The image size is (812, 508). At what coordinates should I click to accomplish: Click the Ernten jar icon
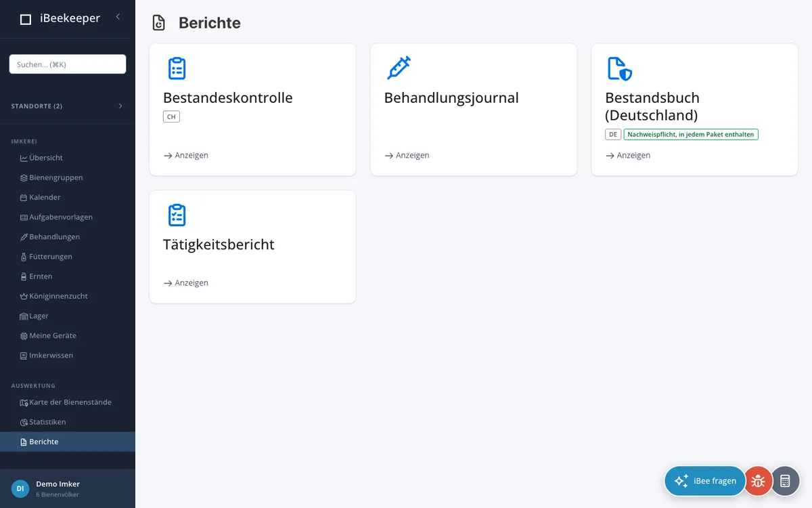point(24,276)
